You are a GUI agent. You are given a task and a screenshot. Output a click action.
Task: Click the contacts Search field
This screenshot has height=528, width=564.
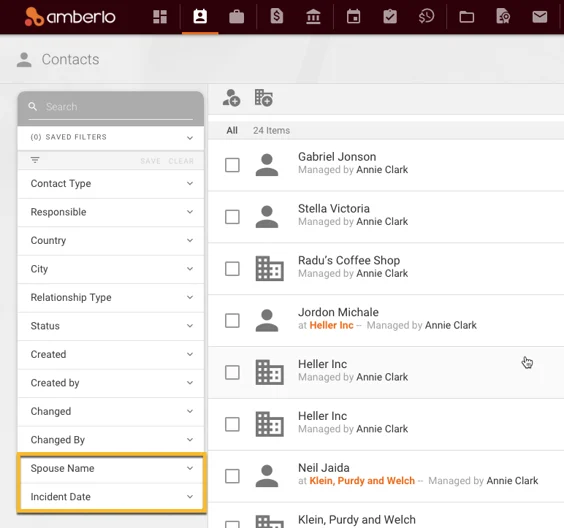(x=111, y=107)
